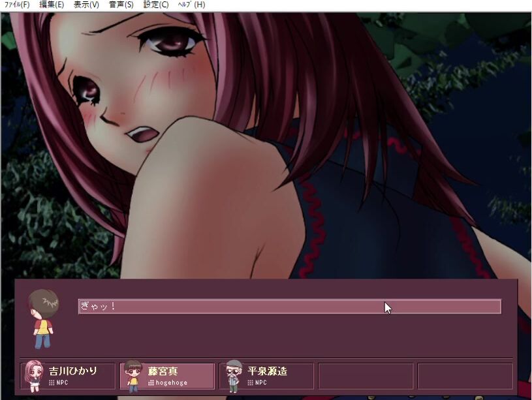Open the ヘルプ(H) menu
This screenshot has height=400, width=532.
(191, 5)
